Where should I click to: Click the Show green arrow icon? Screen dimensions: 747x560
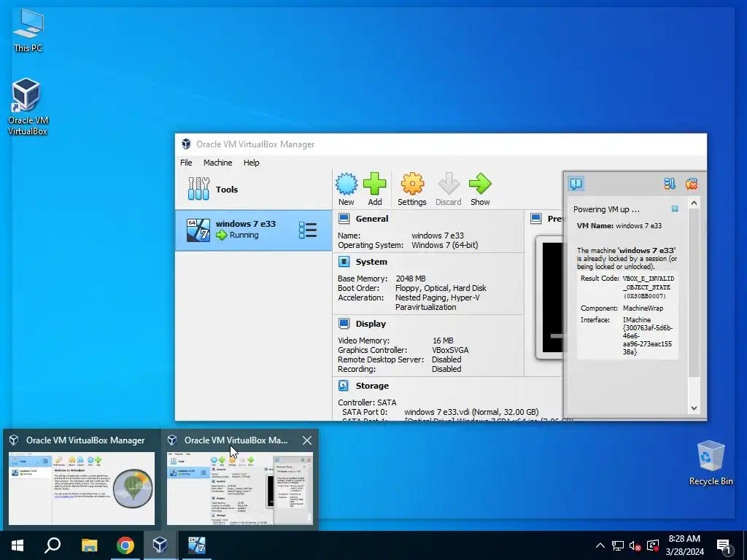pyautogui.click(x=480, y=189)
